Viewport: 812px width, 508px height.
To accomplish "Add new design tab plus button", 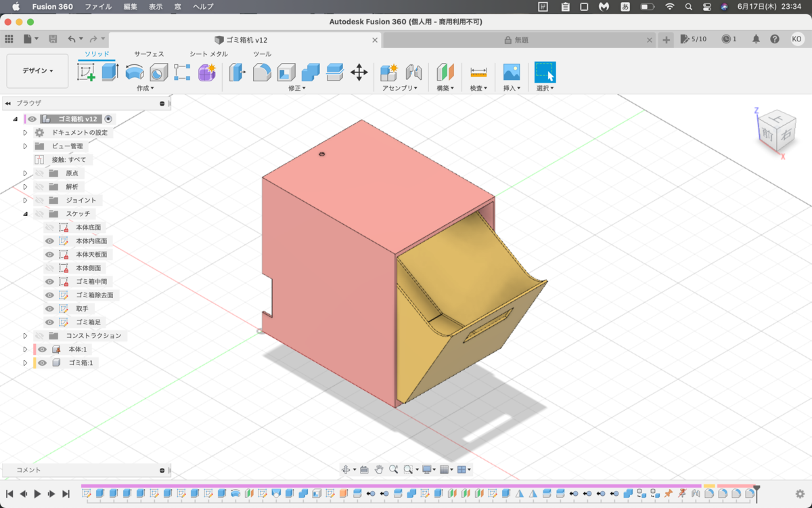I will click(x=667, y=40).
